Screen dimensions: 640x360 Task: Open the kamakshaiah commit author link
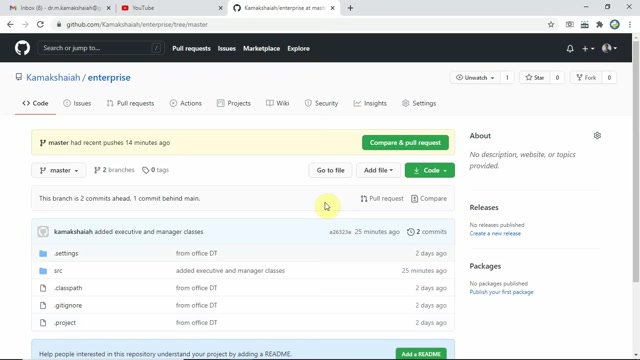(73, 231)
